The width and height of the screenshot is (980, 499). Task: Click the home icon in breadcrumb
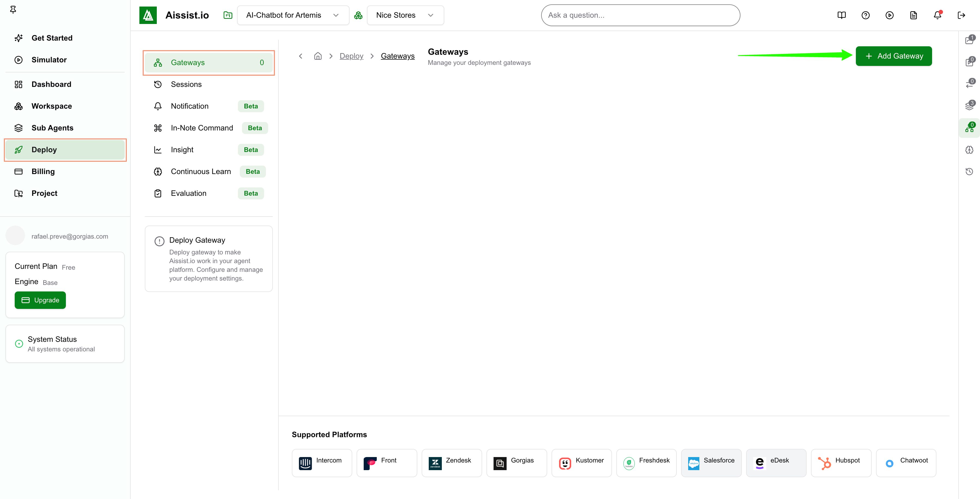318,56
